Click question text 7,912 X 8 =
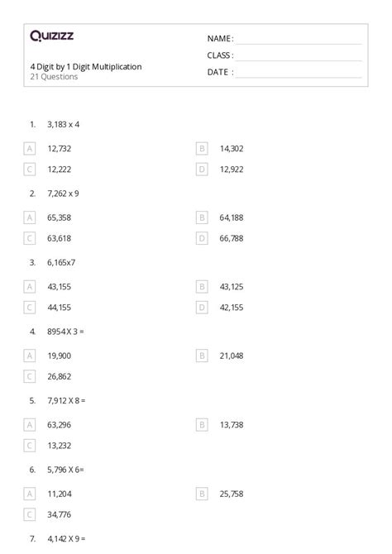The image size is (392, 554). pyautogui.click(x=66, y=401)
